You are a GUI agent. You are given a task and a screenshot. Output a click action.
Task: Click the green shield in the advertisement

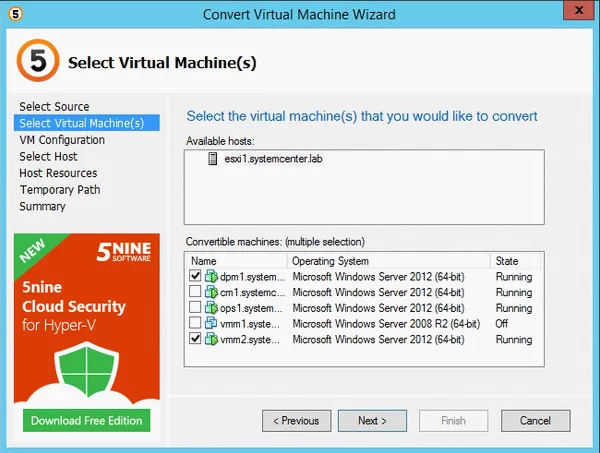(x=86, y=368)
